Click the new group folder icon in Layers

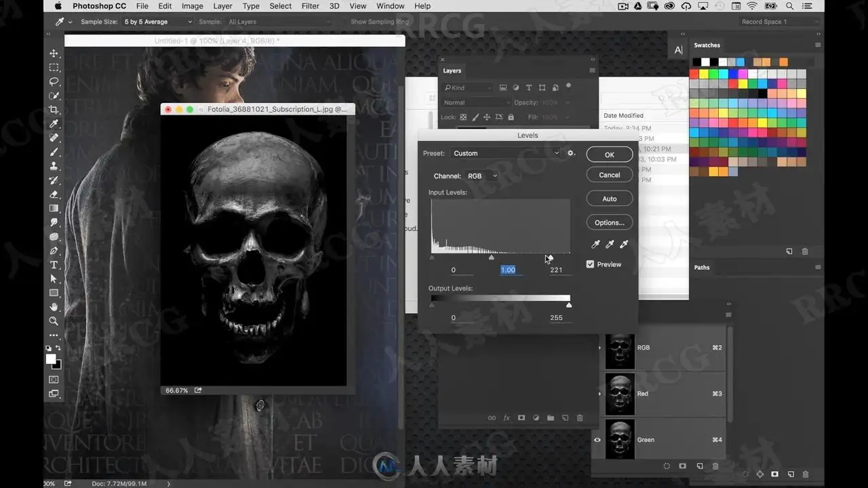[x=551, y=418]
